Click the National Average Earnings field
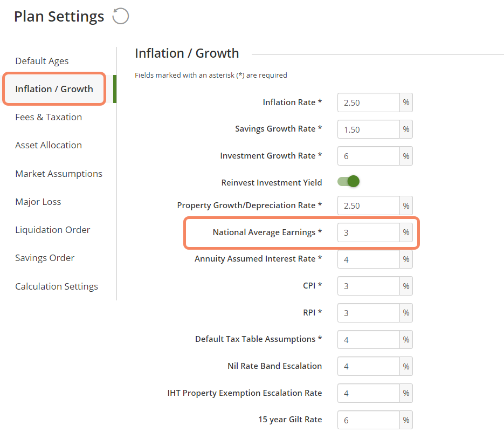504x446 pixels. click(368, 232)
